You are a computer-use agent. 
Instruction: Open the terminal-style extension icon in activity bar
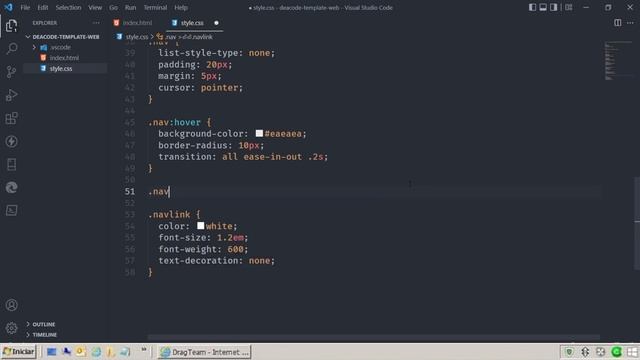tap(11, 210)
